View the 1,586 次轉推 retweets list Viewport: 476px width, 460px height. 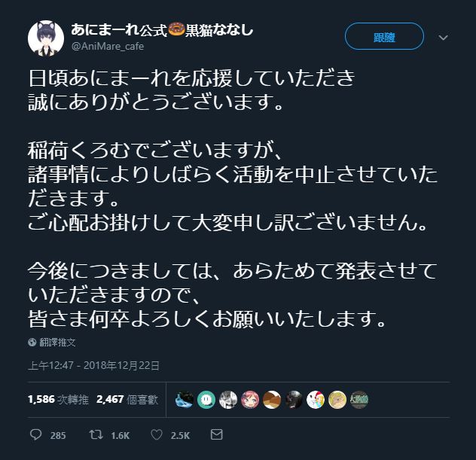58,399
